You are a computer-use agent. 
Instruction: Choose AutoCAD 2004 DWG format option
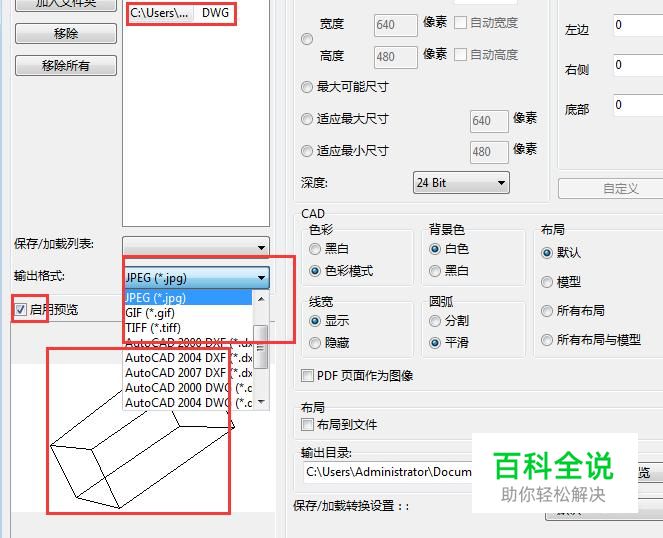[188, 403]
